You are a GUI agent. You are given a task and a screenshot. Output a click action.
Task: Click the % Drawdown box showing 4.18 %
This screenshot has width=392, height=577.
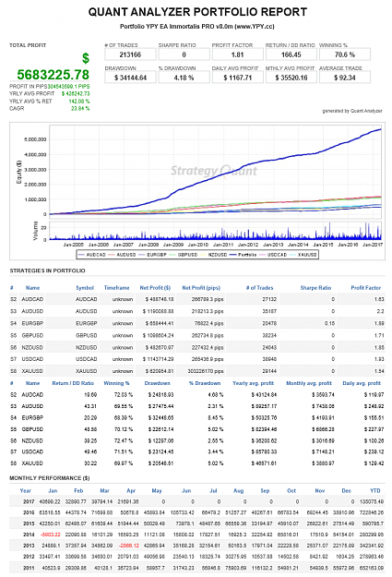[184, 78]
